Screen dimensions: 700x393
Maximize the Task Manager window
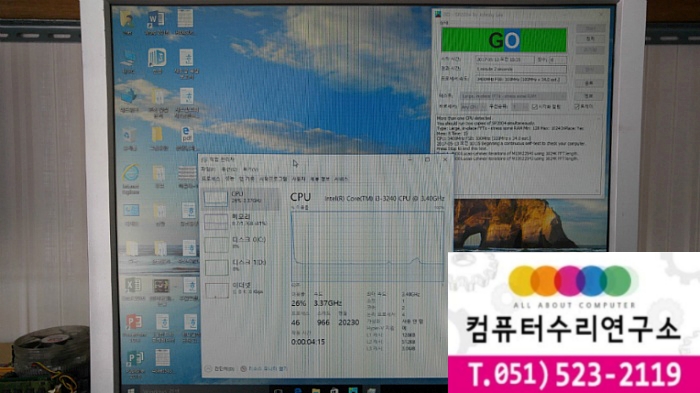click(427, 159)
